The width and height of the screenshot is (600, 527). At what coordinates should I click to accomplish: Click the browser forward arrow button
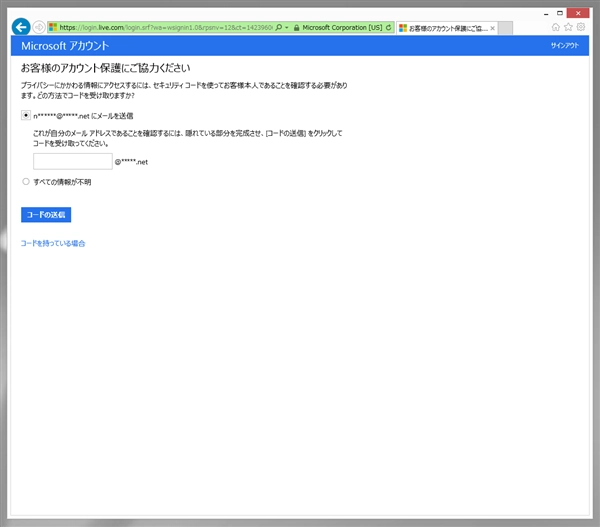(x=39, y=28)
